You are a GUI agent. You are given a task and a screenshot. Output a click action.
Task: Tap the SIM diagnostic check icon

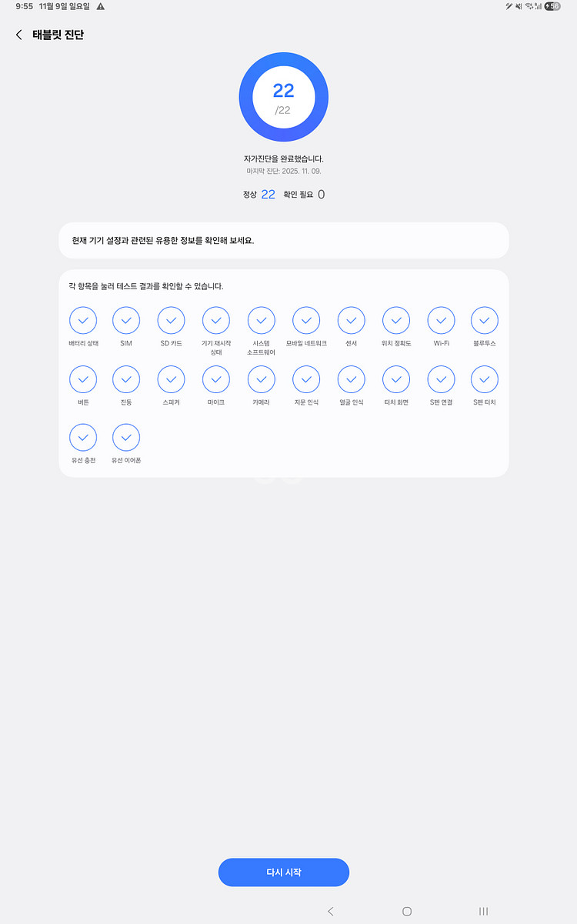(126, 320)
